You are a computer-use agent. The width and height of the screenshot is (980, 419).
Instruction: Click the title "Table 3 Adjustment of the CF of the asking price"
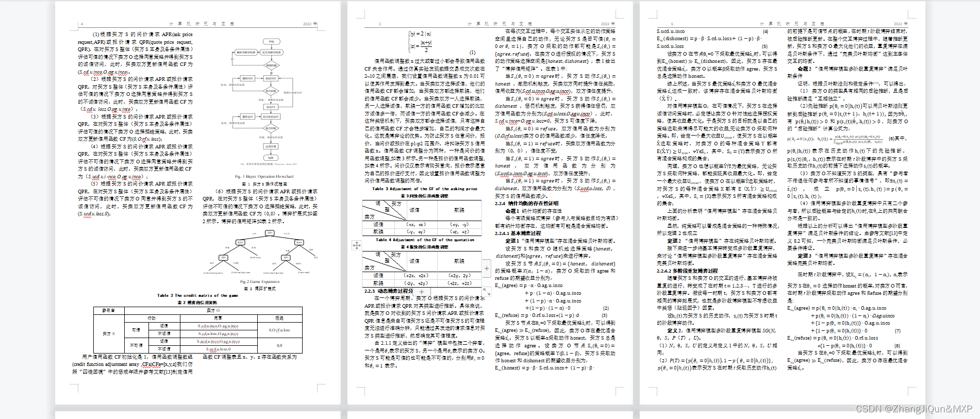pyautogui.click(x=425, y=189)
